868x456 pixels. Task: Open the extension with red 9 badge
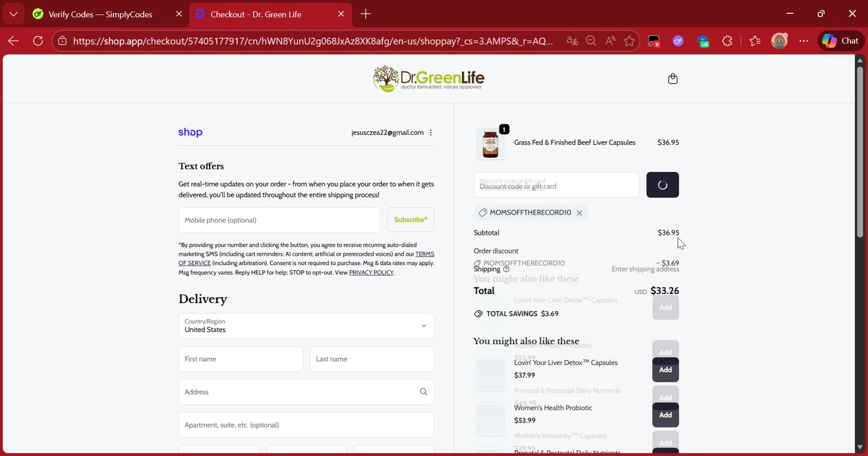click(x=653, y=41)
